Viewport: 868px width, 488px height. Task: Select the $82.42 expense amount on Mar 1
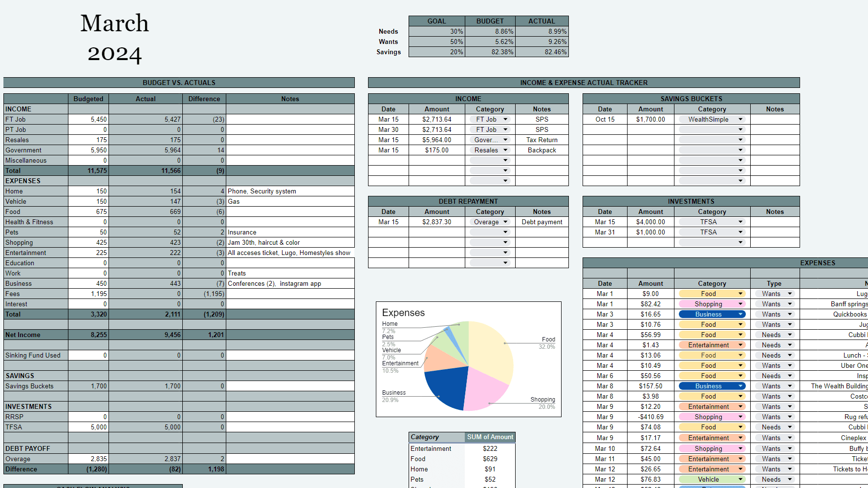651,304
